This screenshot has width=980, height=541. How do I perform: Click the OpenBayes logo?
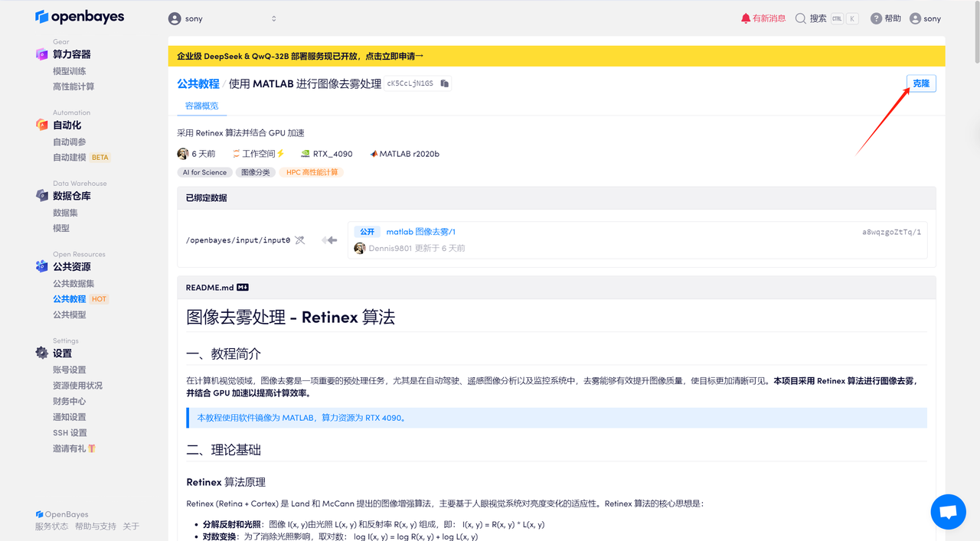click(80, 17)
